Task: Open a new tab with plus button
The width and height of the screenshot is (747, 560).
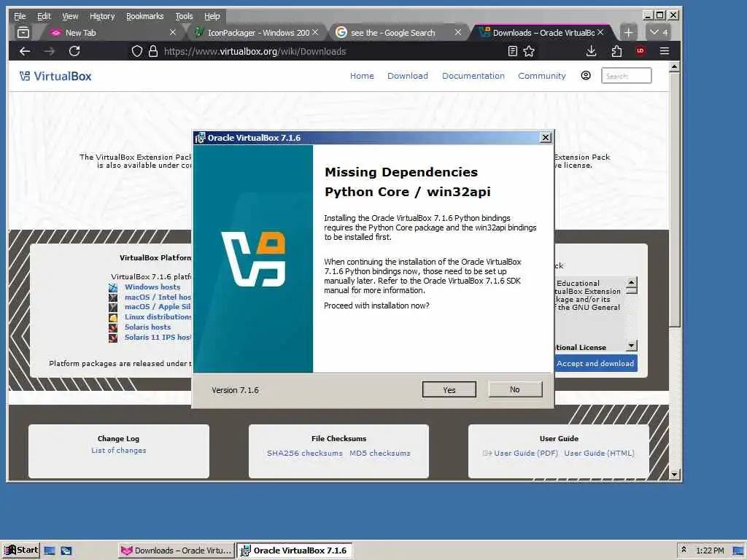Action: [628, 32]
